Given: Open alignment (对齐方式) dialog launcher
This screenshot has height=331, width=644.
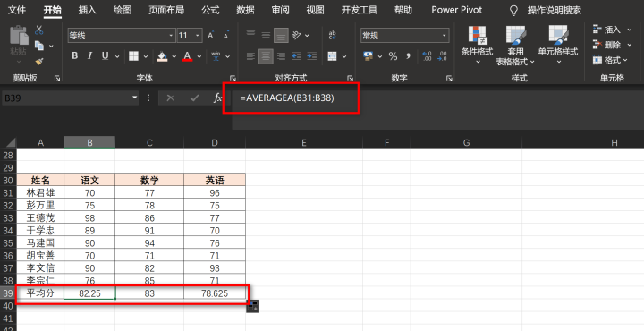Looking at the screenshot, I should point(351,78).
